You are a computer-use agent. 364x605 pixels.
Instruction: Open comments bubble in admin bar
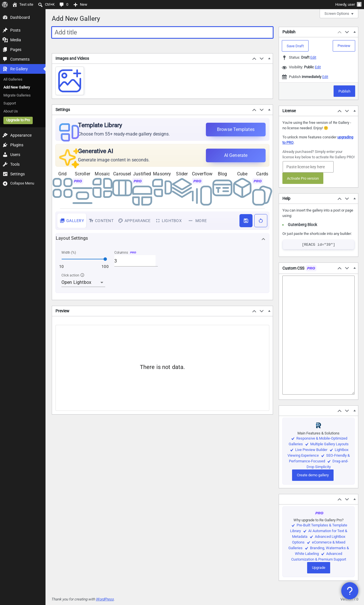tap(64, 5)
